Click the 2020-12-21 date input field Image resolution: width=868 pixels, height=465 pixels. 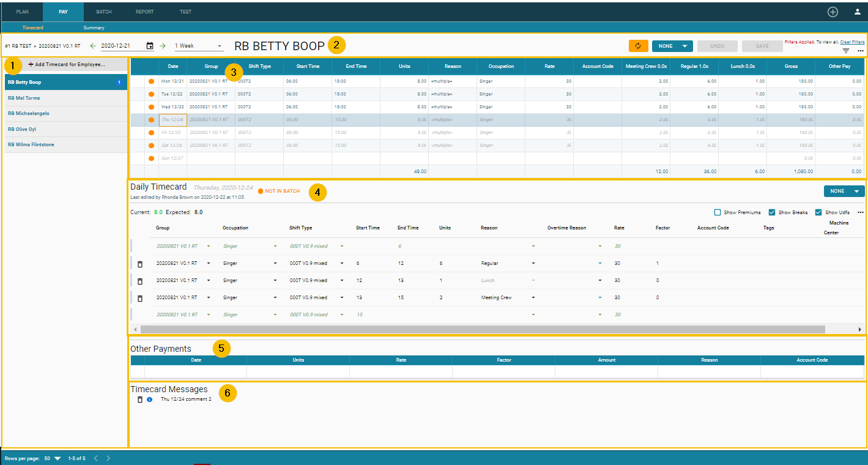[x=122, y=46]
